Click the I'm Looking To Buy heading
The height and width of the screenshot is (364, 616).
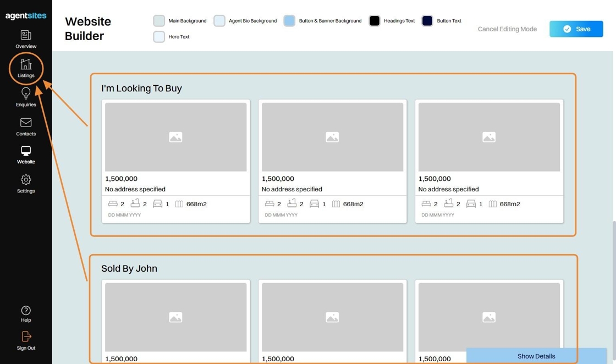pos(141,89)
